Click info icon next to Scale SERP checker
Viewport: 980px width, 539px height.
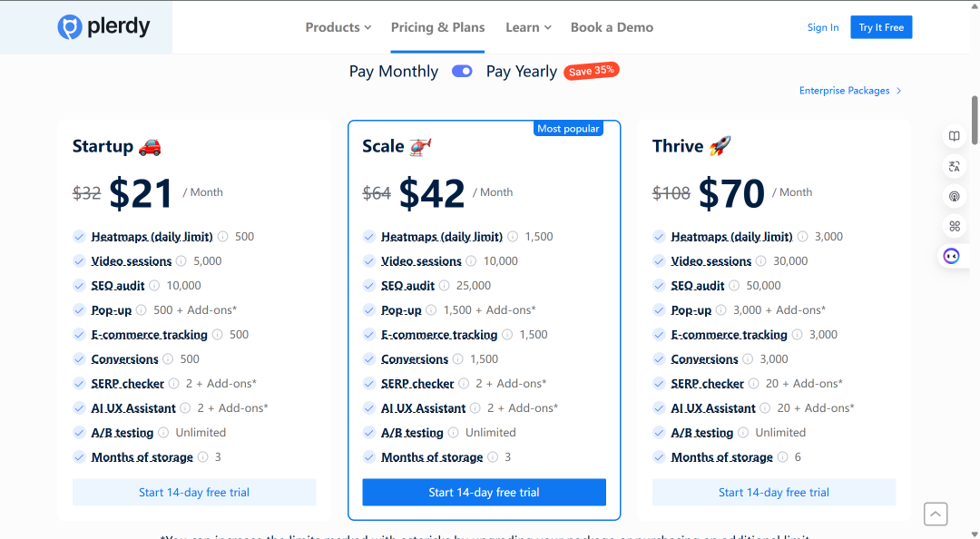[464, 383]
